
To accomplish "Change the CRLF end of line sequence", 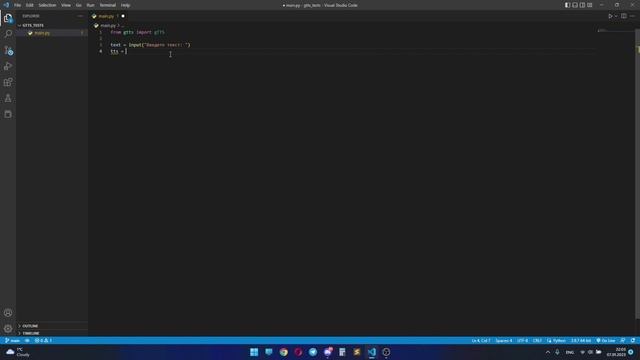I will click(x=537, y=340).
